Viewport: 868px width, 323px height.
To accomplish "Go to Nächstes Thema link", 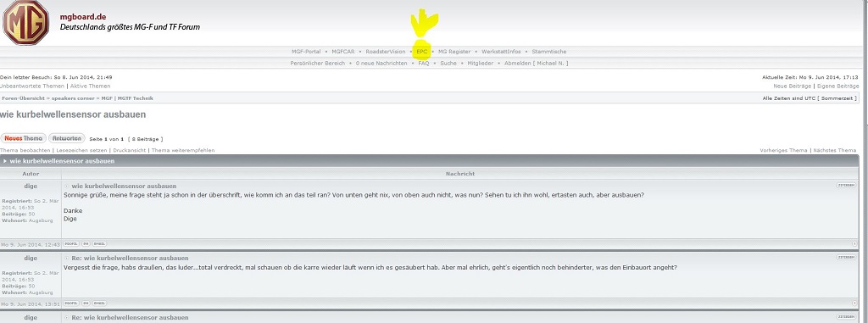I will click(x=835, y=150).
